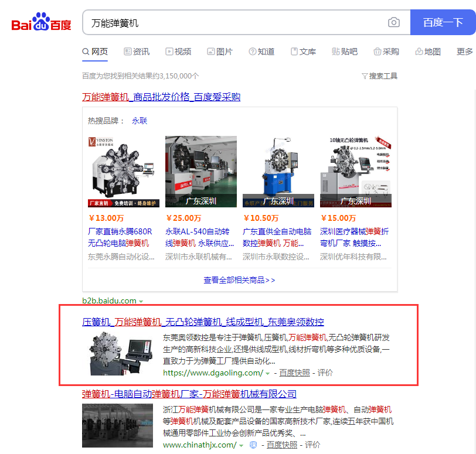Click in the search box containing 万能弹簧机

234,23
